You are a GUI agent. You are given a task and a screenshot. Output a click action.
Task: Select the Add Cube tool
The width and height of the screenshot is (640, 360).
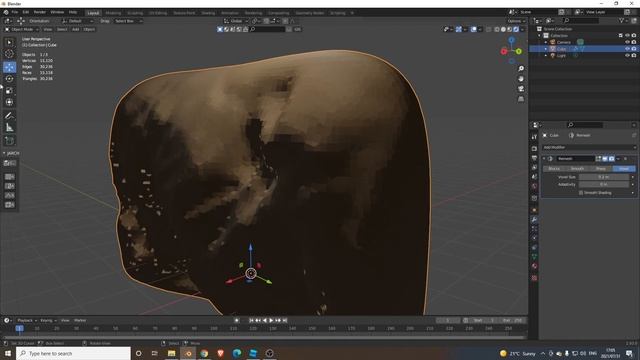point(9,141)
